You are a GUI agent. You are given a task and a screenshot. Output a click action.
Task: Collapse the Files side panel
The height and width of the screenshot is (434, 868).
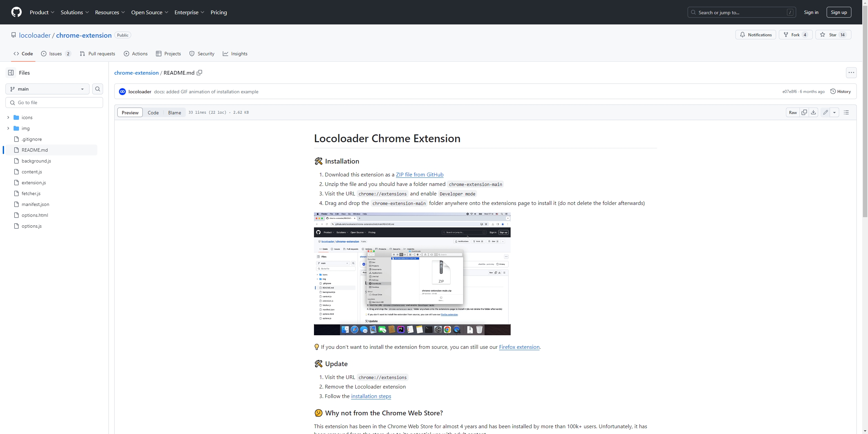[11, 73]
